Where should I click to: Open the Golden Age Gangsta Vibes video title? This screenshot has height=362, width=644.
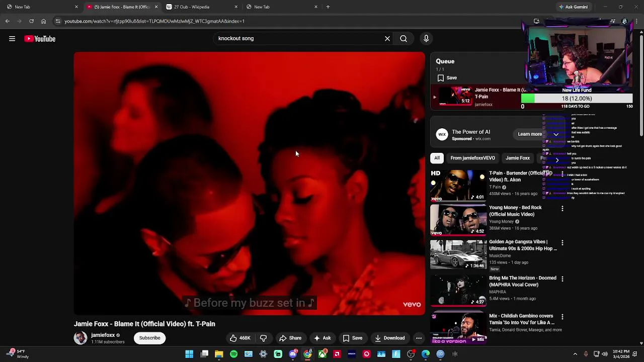click(x=523, y=245)
